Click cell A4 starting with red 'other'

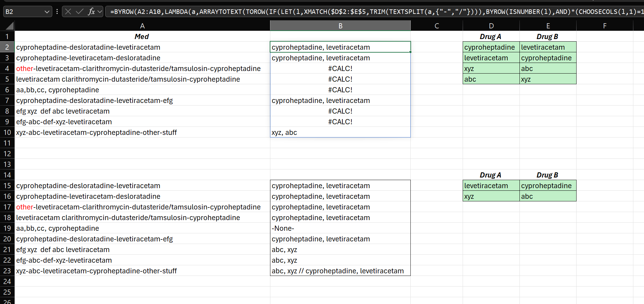point(142,68)
